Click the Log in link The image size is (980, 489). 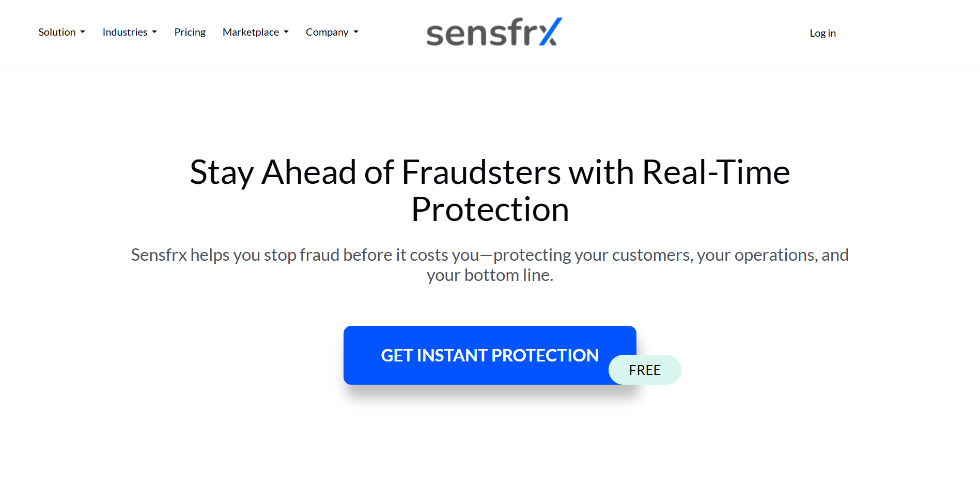(x=822, y=33)
